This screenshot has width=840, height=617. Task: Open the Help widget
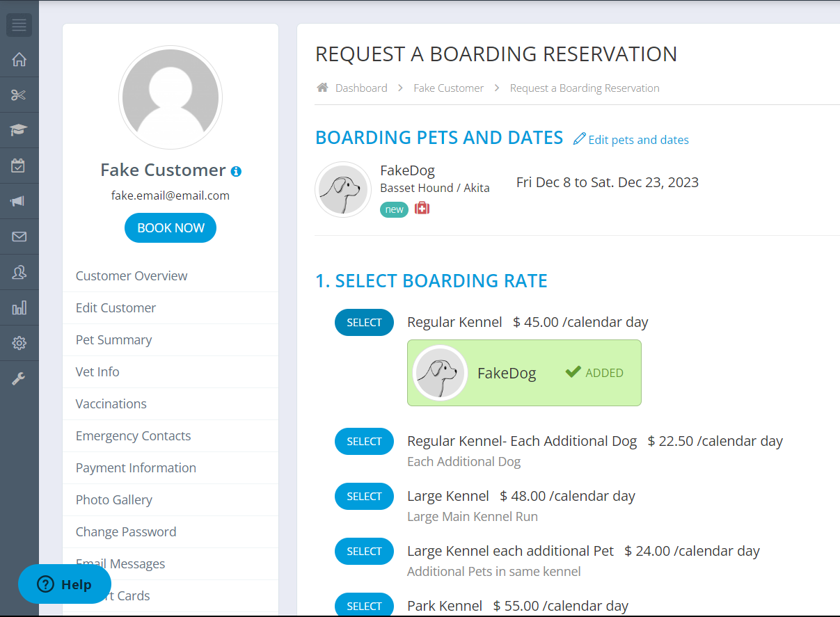64,584
